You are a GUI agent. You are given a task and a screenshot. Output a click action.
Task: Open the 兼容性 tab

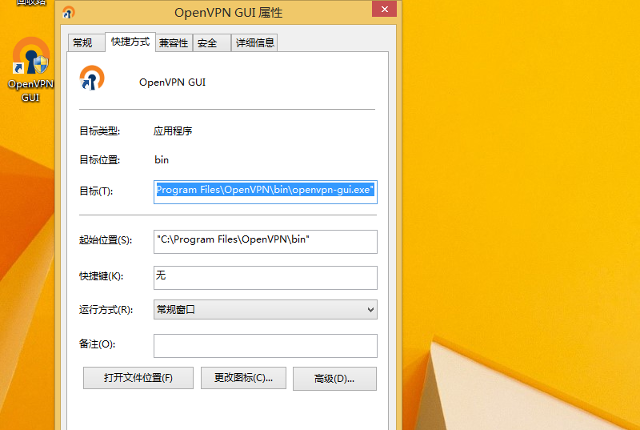(x=173, y=42)
